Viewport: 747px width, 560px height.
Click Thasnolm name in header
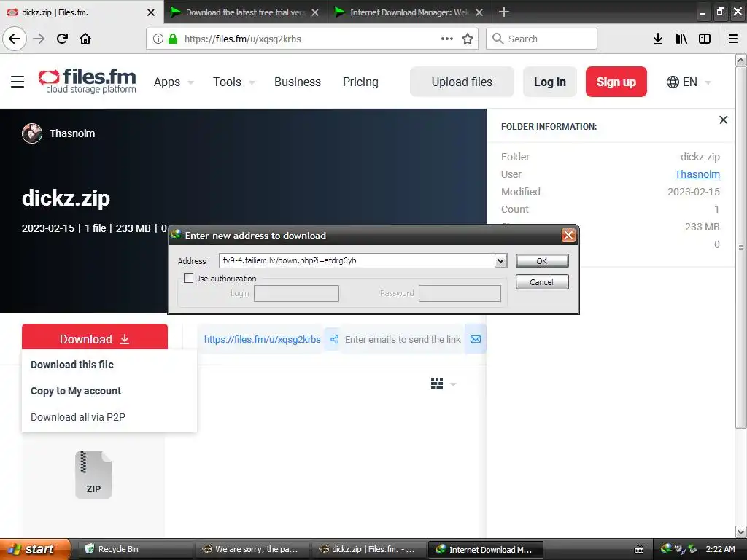[72, 133]
